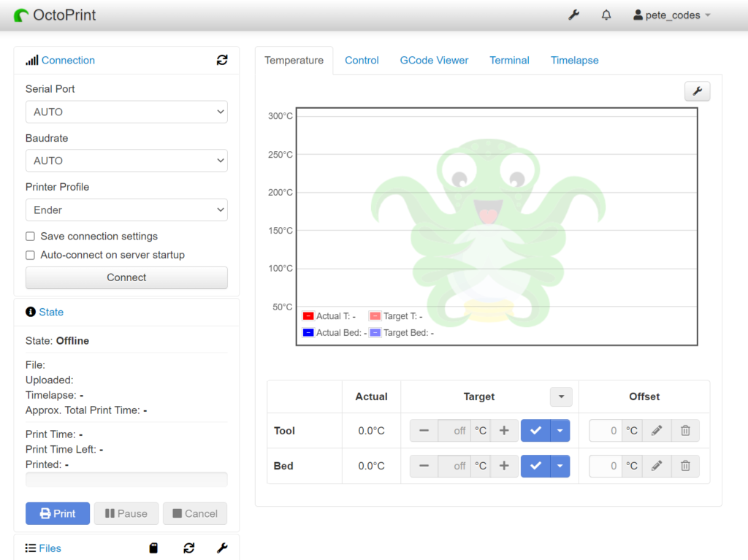Viewport: 748px width, 560px height.
Task: Click the Bed target temperature field
Action: click(454, 466)
